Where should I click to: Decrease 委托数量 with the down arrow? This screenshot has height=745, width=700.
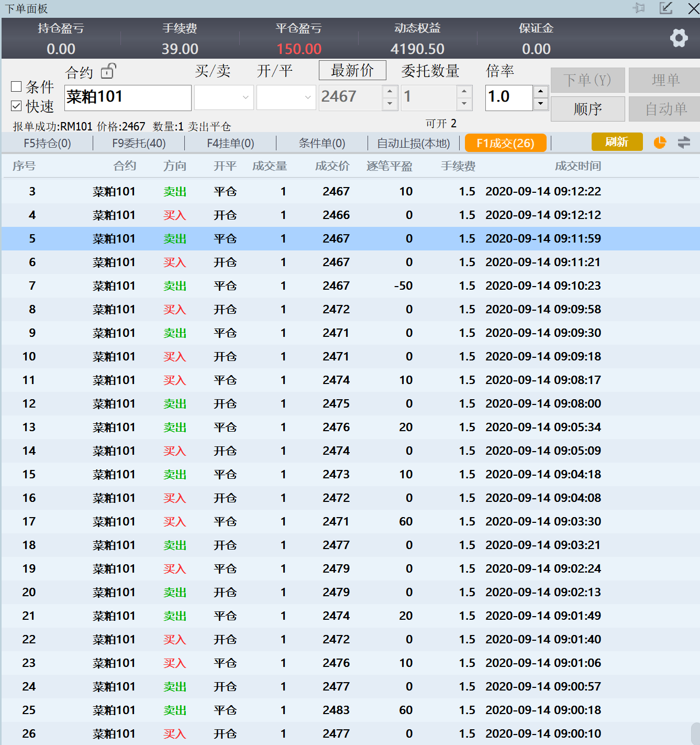464,104
